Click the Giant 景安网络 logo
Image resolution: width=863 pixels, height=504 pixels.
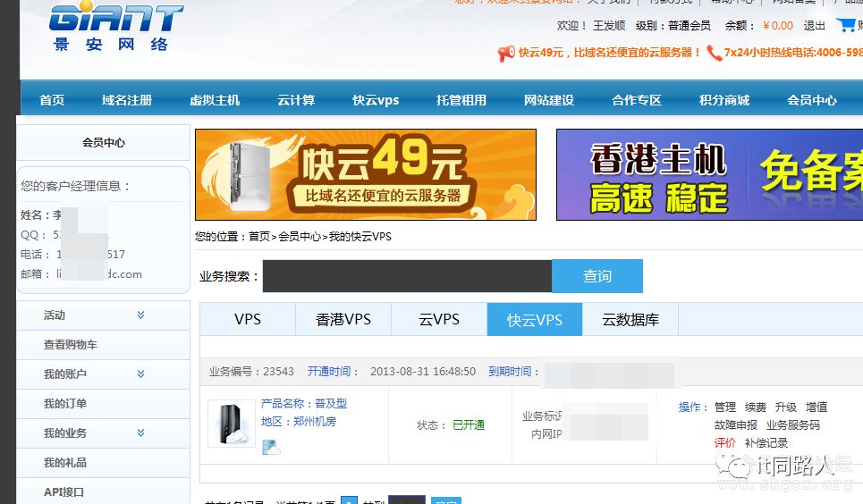point(114,27)
